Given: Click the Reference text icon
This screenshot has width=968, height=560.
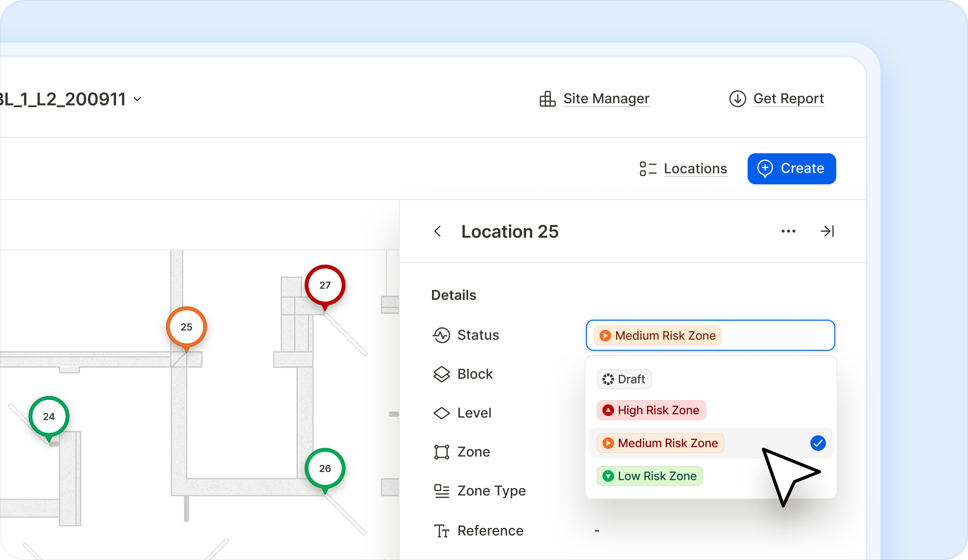Looking at the screenshot, I should (441, 531).
